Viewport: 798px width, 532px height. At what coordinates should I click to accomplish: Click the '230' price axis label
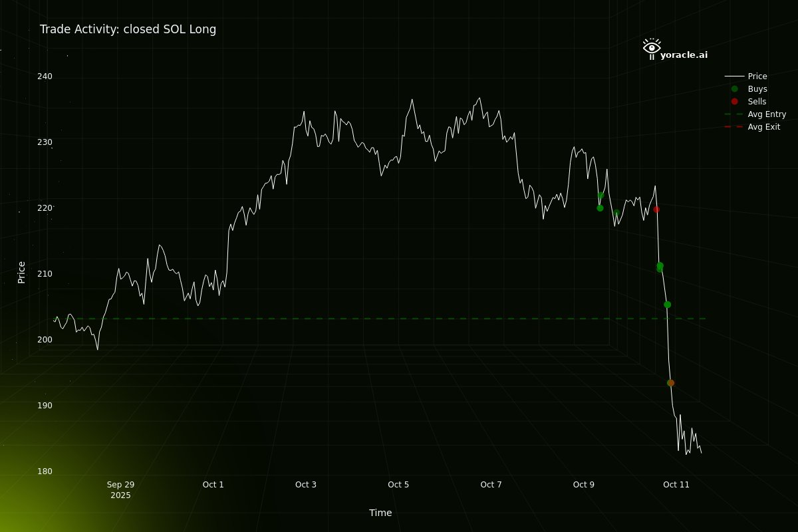(45, 142)
